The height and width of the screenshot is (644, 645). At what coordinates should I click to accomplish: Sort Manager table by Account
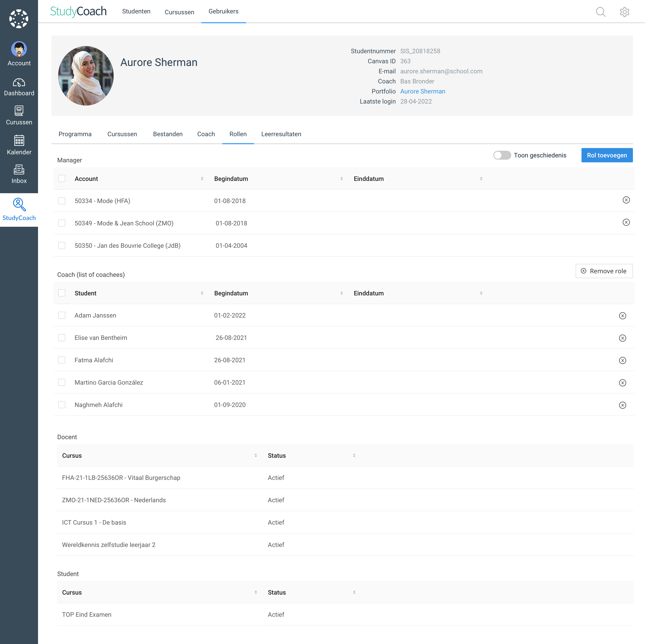coord(202,179)
